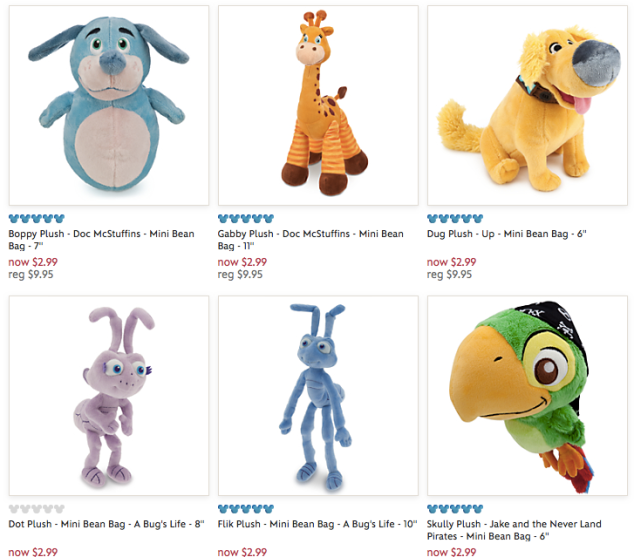This screenshot has height=557, width=634.
Task: Open the Boppy plush product image
Action: tap(109, 105)
